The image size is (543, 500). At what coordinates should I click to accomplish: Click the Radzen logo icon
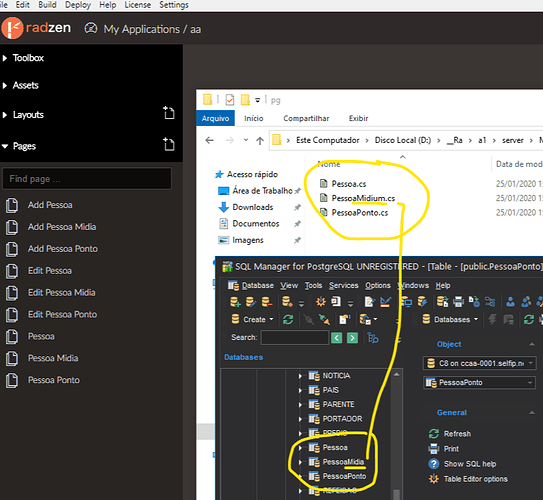(12, 28)
